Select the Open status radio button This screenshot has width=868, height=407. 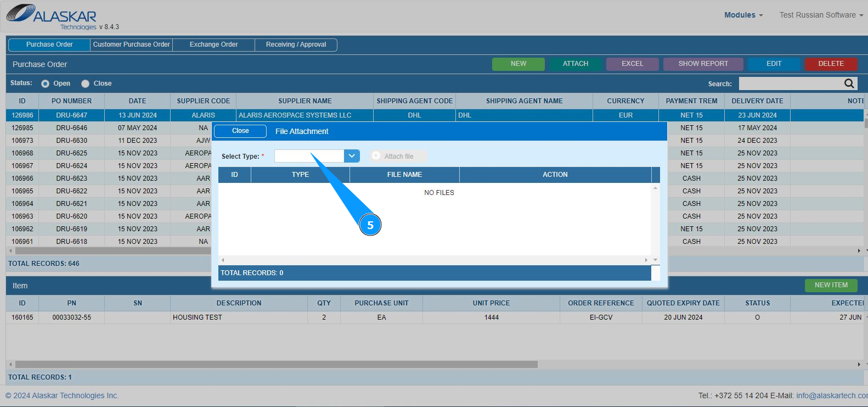click(x=45, y=83)
